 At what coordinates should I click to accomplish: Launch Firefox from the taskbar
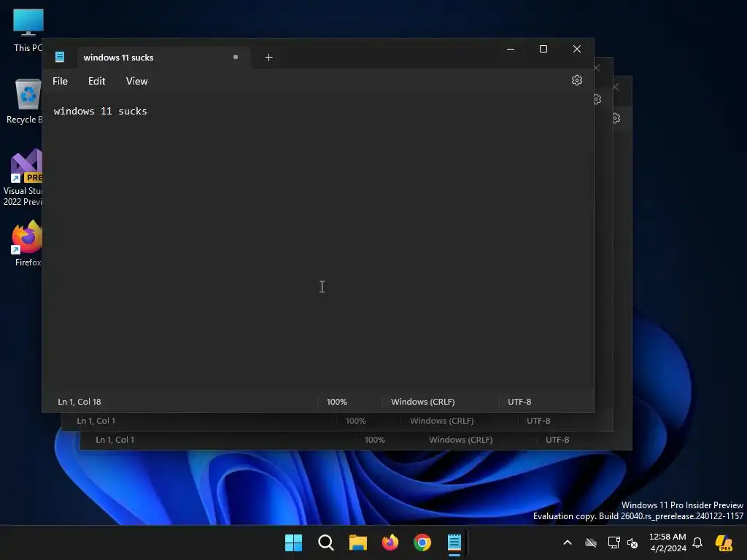tap(390, 542)
